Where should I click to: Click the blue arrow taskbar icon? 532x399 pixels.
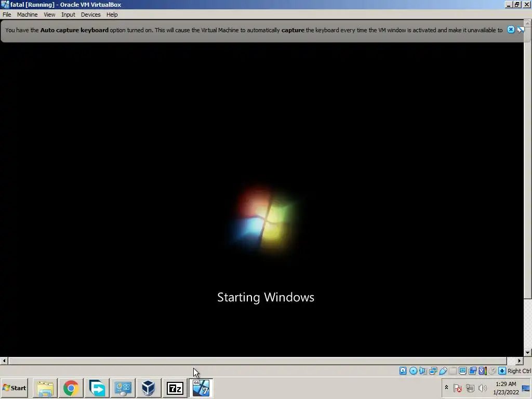coord(97,388)
